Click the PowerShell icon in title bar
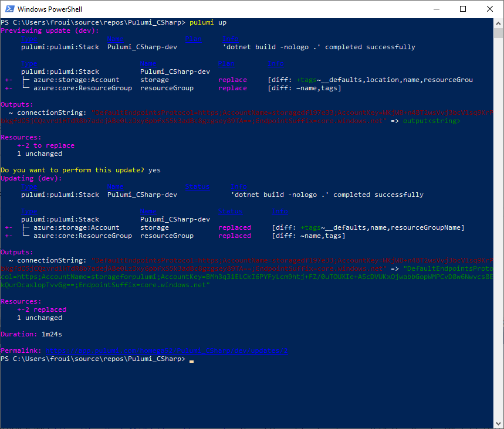 tap(9, 9)
